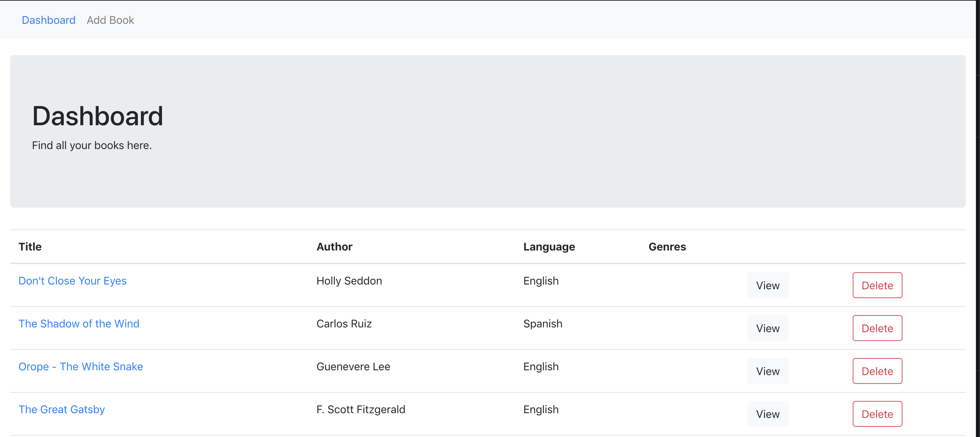Delete The Great Gatsby entry

click(877, 414)
